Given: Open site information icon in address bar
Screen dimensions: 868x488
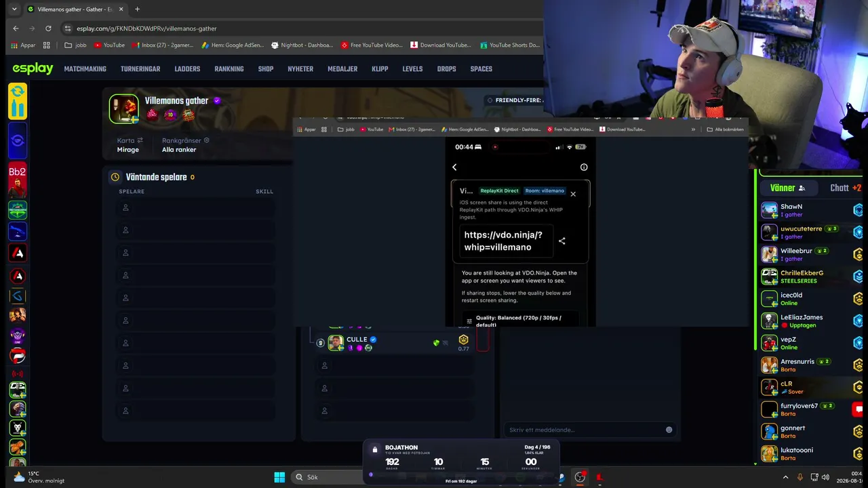Looking at the screenshot, I should coord(67,28).
